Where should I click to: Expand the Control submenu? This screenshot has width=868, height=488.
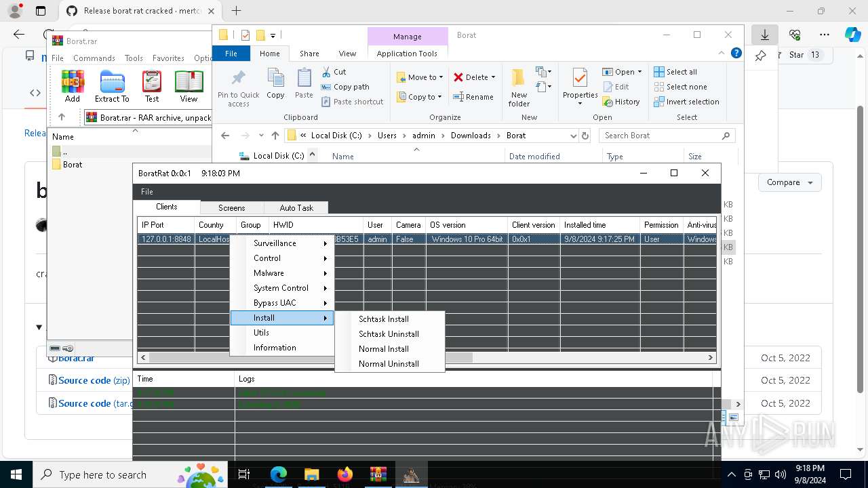point(282,258)
